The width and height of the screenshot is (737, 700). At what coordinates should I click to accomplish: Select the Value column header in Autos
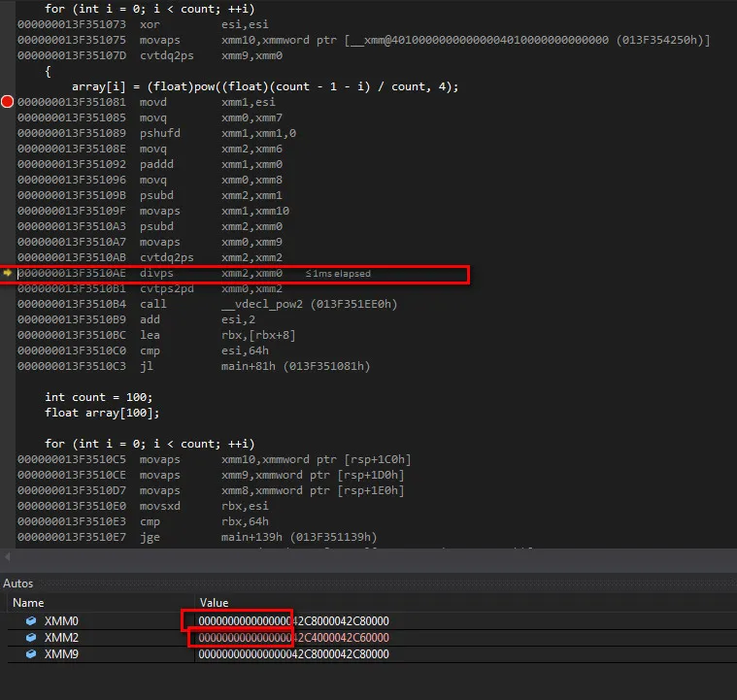[214, 603]
